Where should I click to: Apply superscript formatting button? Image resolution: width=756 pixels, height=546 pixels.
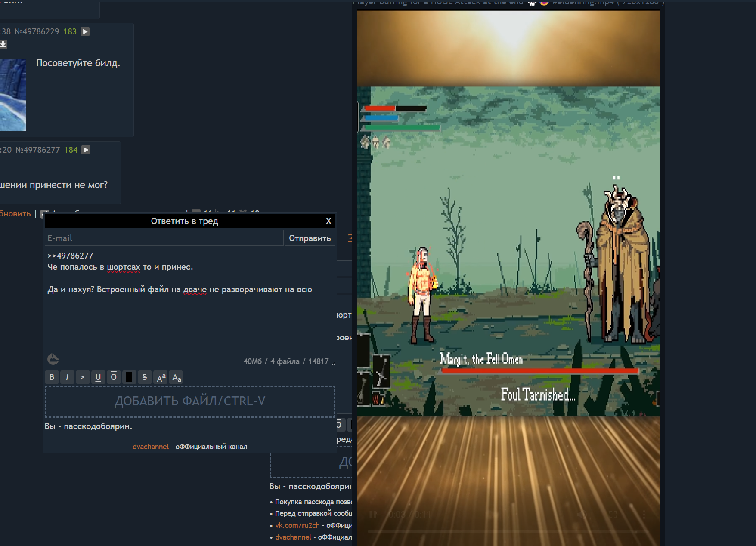pyautogui.click(x=161, y=377)
